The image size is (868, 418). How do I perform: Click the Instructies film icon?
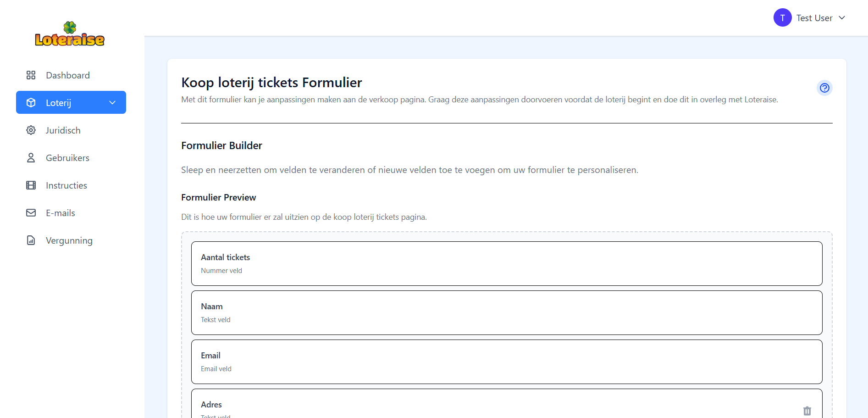[31, 185]
